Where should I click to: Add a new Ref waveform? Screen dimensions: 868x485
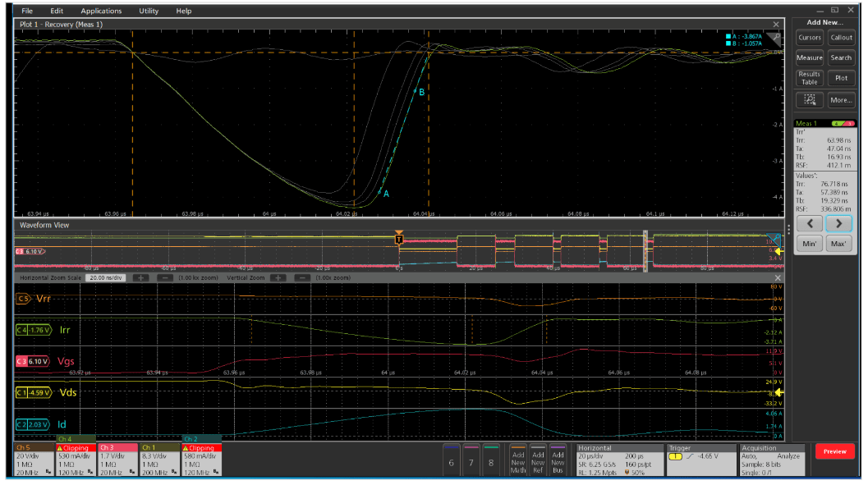coord(538,460)
